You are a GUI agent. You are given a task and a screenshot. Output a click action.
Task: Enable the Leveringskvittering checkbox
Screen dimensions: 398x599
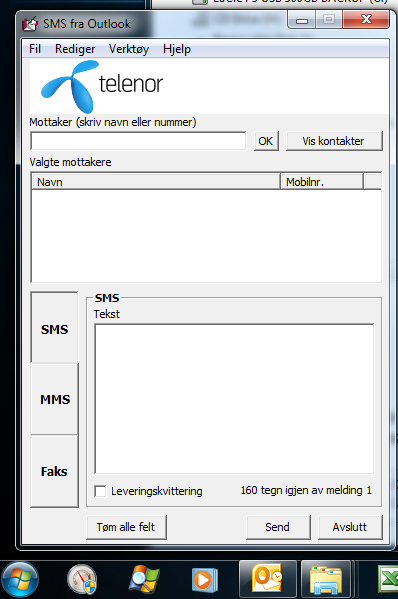click(100, 491)
